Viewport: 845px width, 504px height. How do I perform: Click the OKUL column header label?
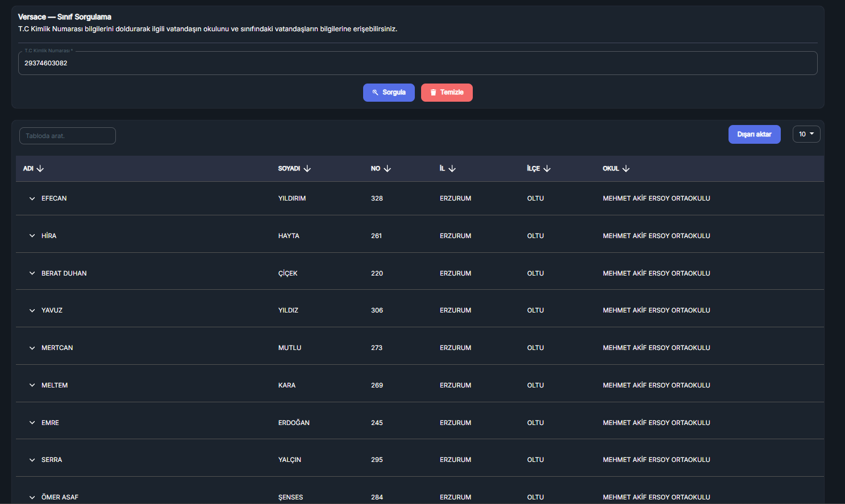click(x=611, y=169)
